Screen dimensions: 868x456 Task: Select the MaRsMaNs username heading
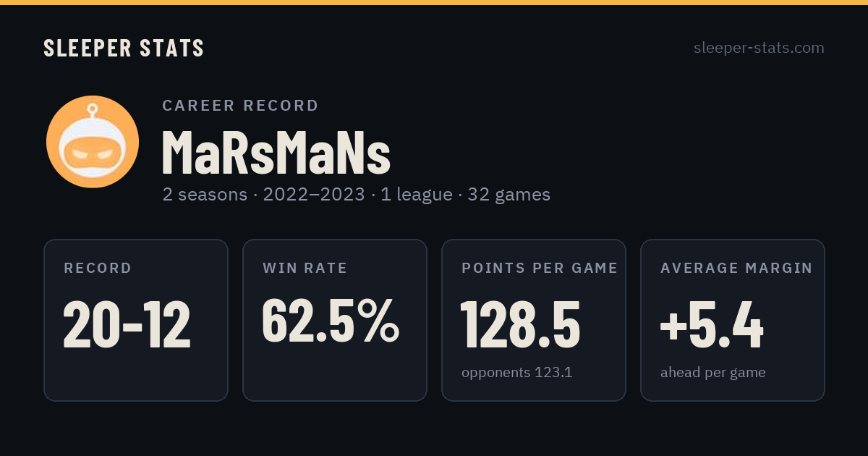[276, 153]
